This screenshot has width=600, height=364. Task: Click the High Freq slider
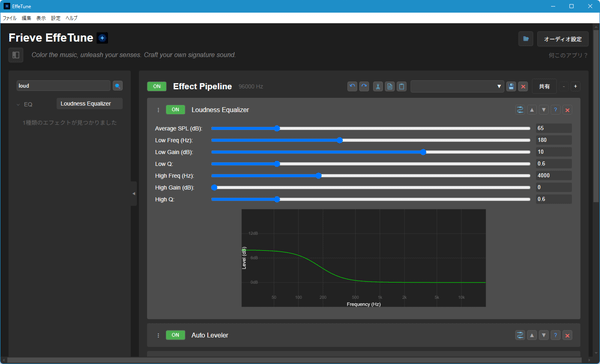370,176
